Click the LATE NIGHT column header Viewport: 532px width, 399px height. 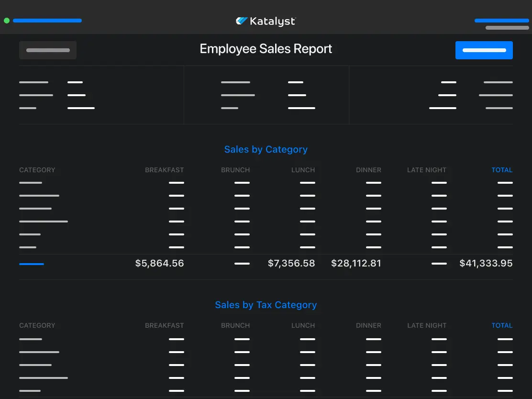[x=427, y=170]
